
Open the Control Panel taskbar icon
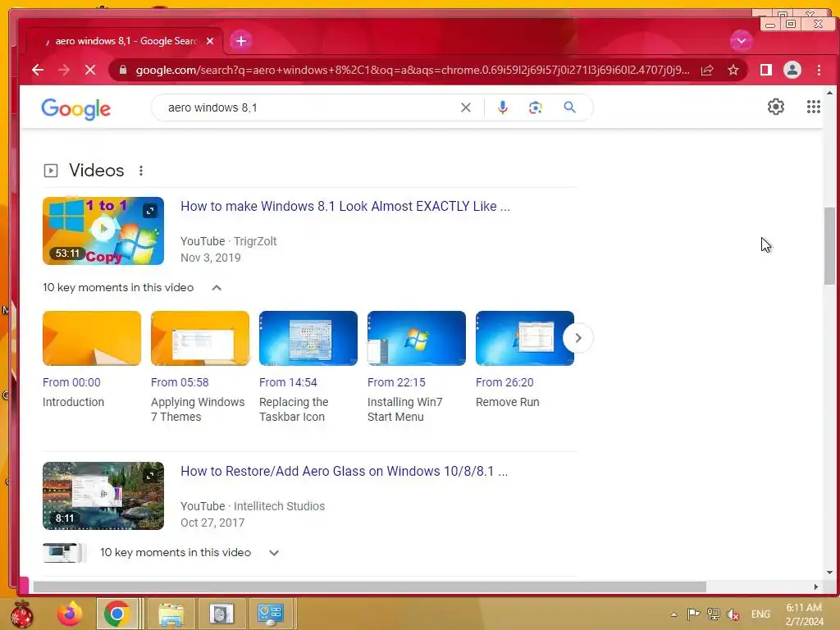point(271,614)
